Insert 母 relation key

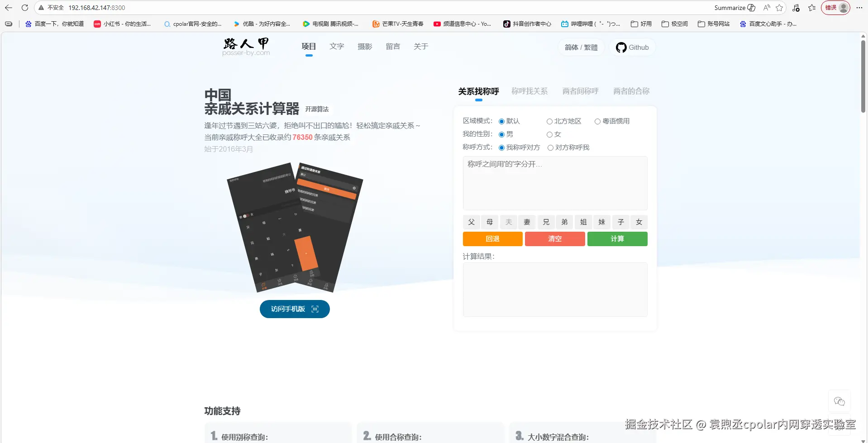(x=490, y=222)
